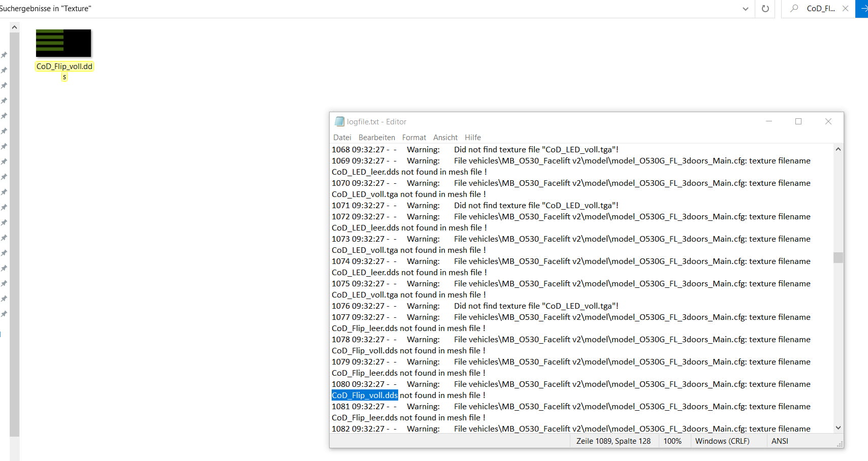The width and height of the screenshot is (868, 461).
Task: Click the blue search go arrow
Action: tap(862, 9)
